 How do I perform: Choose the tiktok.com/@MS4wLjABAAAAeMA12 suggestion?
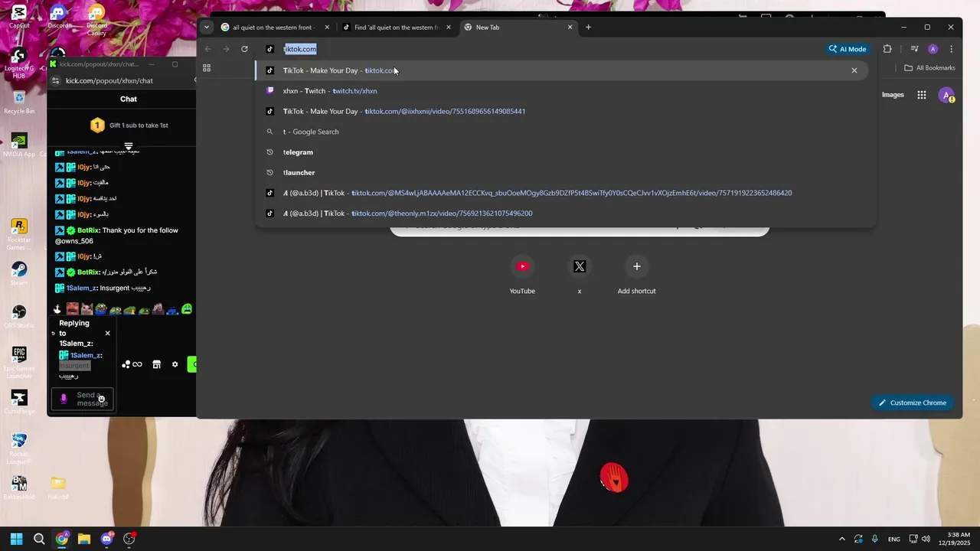coord(562,193)
